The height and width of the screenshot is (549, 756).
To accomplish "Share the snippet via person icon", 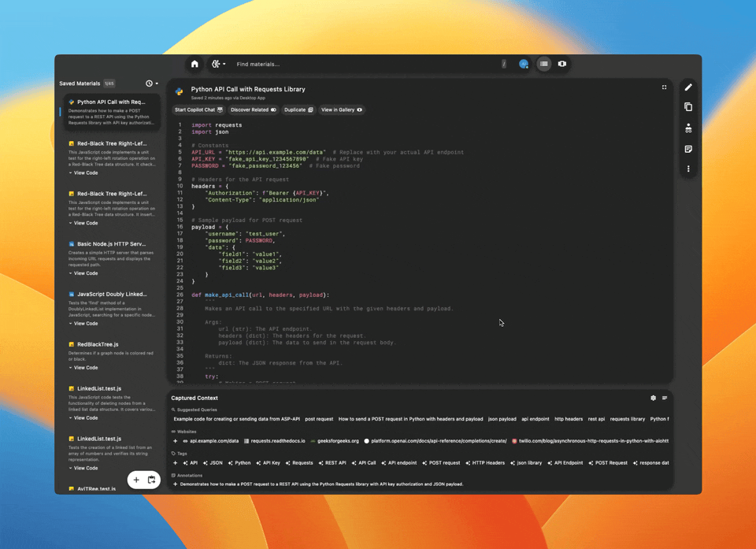I will tap(688, 128).
